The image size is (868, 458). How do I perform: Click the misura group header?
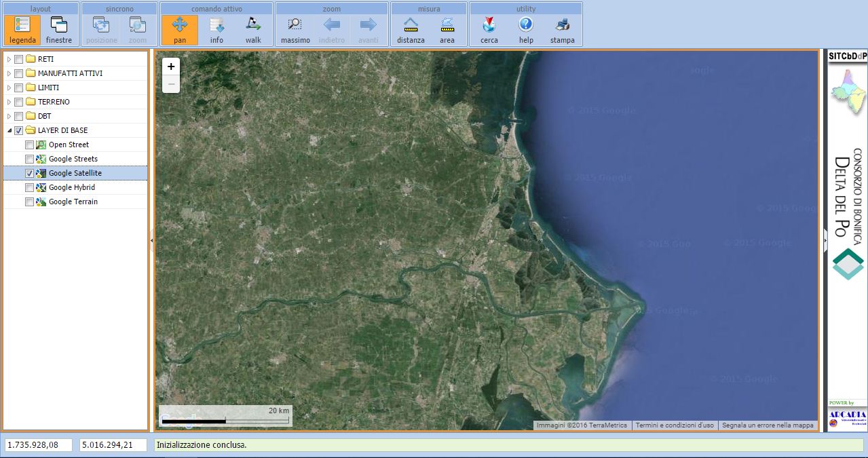(429, 9)
